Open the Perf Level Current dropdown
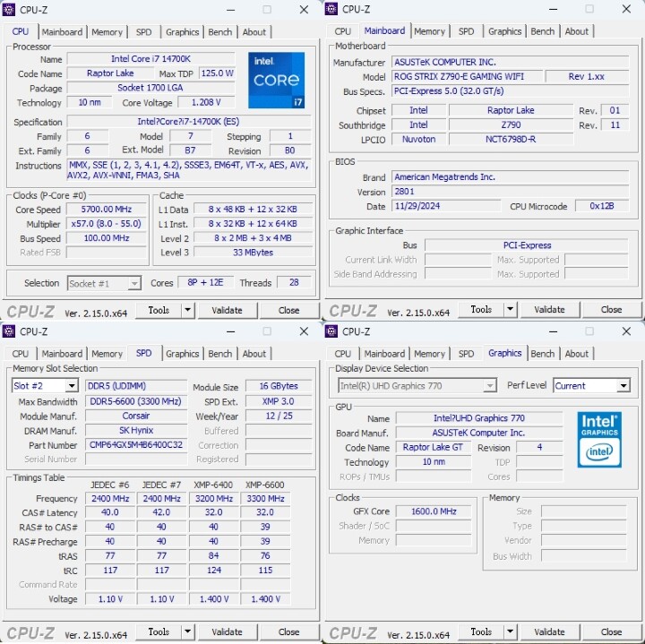Screen dimensions: 645x644 [591, 386]
